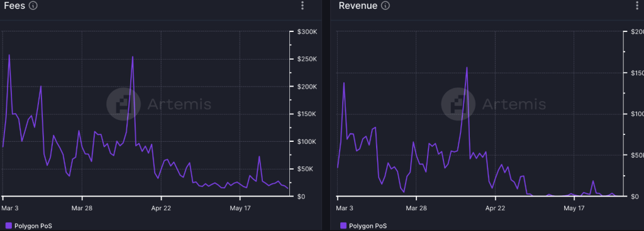The width and height of the screenshot is (644, 231).
Task: Toggle Polygon PoS legend in Fees chart
Action: pyautogui.click(x=29, y=225)
